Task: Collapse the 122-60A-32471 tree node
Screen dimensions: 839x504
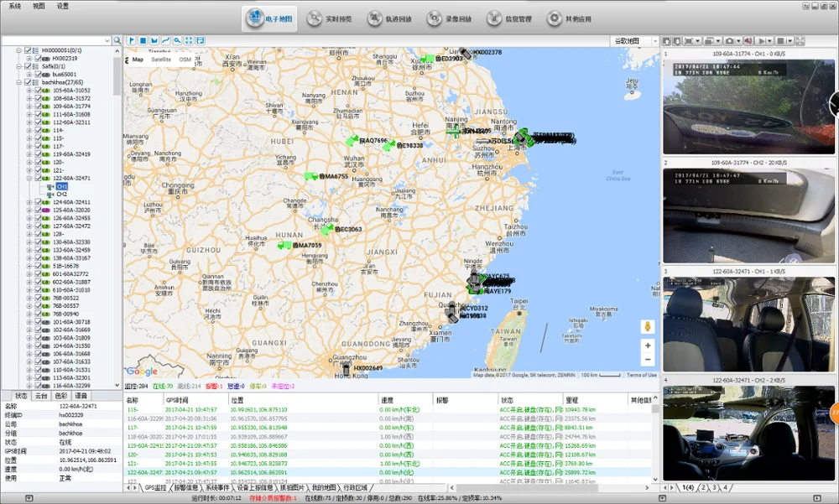Action: (x=29, y=179)
